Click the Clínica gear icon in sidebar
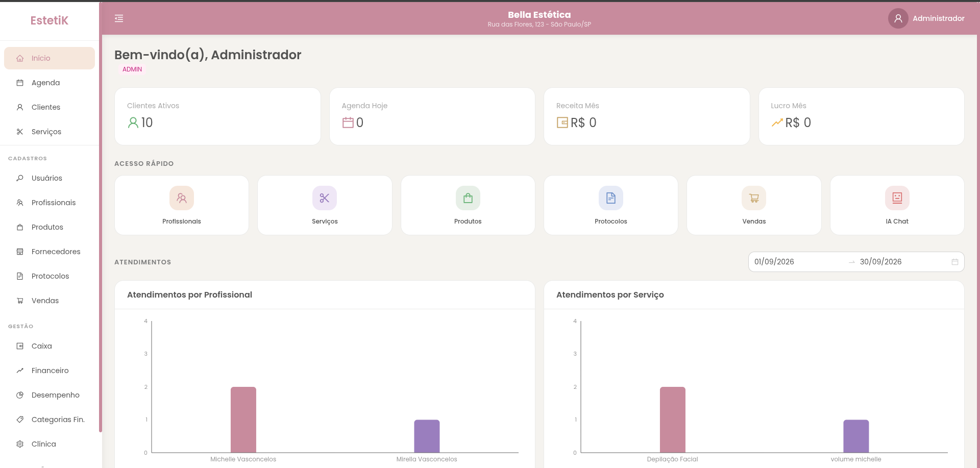The width and height of the screenshot is (980, 468). pyautogui.click(x=20, y=444)
